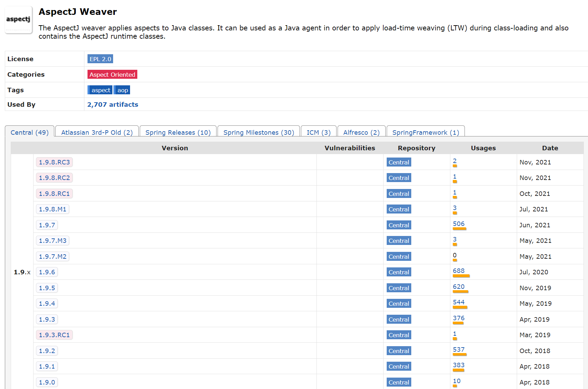Viewport: 588px width, 389px height.
Task: Open version 1.9.4
Action: (47, 303)
